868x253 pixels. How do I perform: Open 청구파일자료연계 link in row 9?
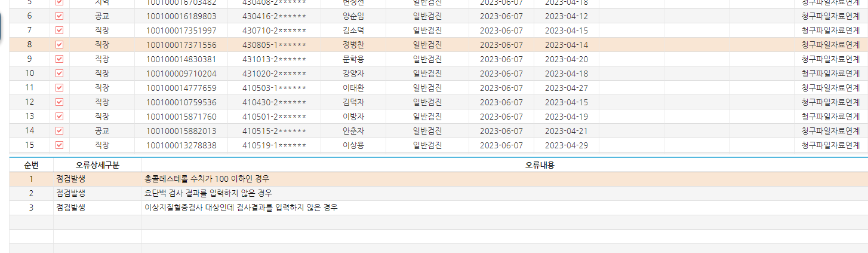click(830, 59)
